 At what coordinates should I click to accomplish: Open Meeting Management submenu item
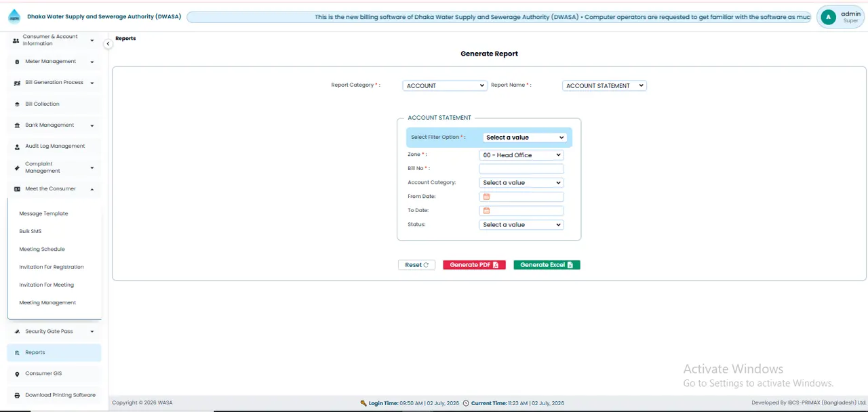[x=47, y=303]
